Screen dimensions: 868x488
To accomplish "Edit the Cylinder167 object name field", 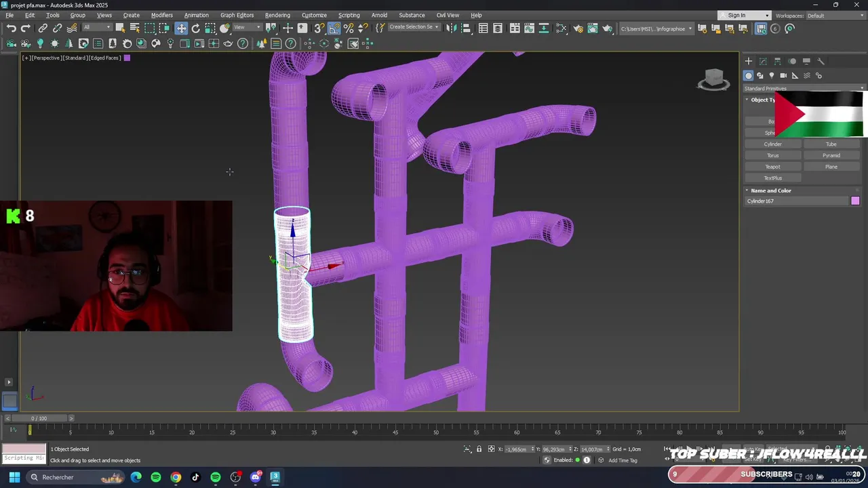I will tap(797, 201).
